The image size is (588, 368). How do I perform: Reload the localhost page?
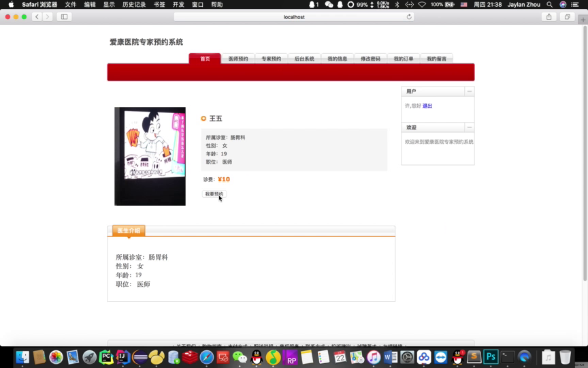point(409,17)
